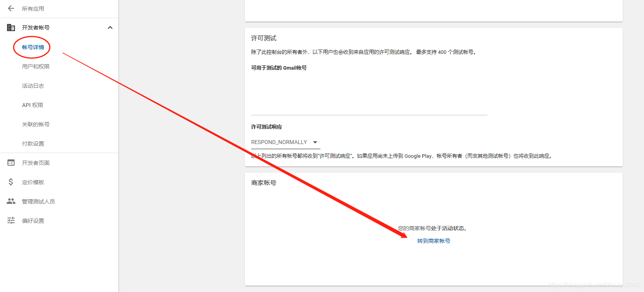The image size is (644, 292).
Task: Open API 权限 menu item
Action: coord(33,105)
